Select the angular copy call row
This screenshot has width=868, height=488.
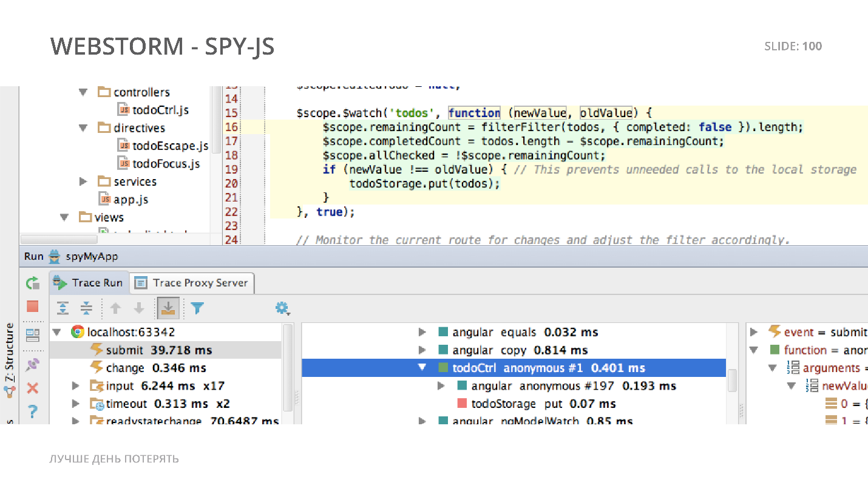coord(514,350)
